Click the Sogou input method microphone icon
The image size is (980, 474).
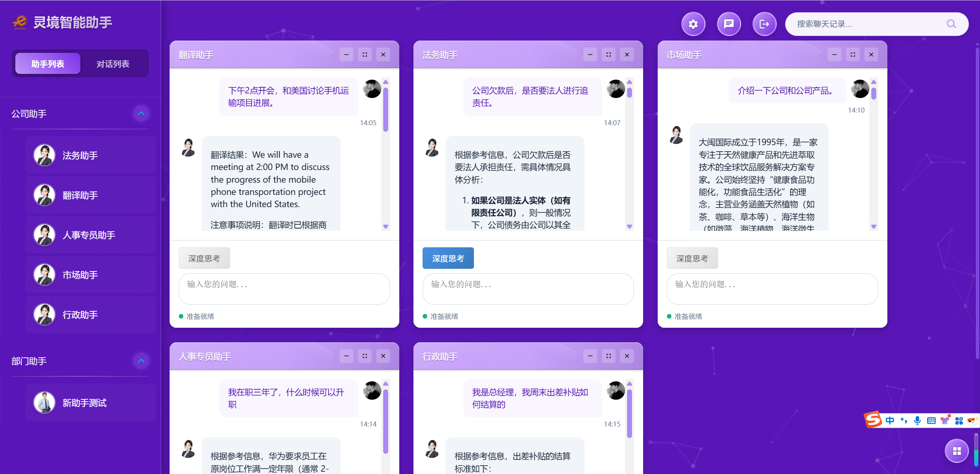tap(917, 420)
